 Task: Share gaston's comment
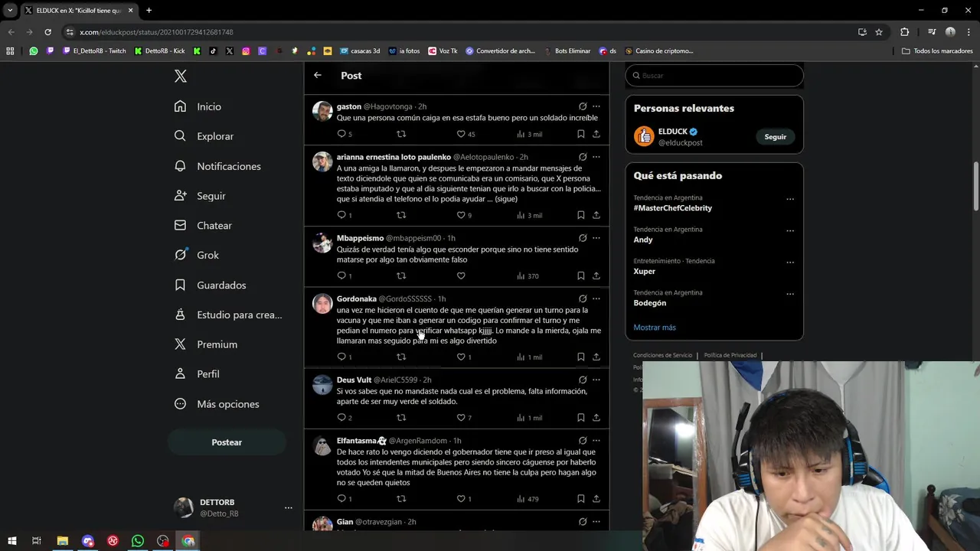[596, 134]
